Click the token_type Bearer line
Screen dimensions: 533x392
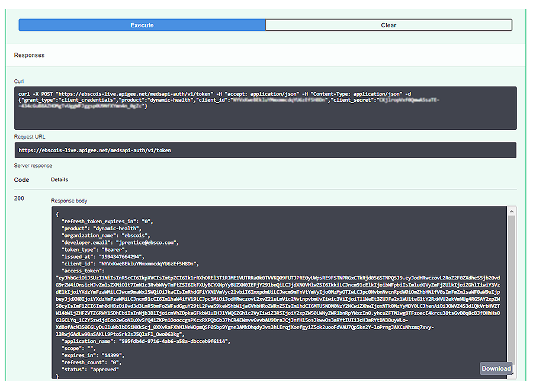96,249
